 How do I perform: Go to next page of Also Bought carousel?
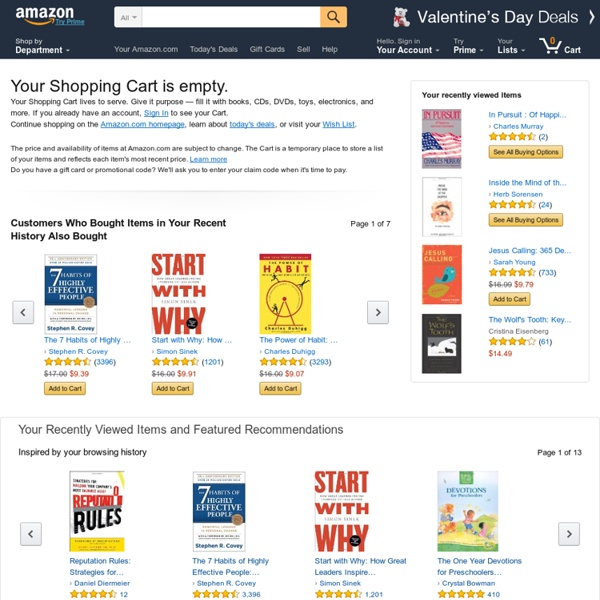tap(378, 312)
